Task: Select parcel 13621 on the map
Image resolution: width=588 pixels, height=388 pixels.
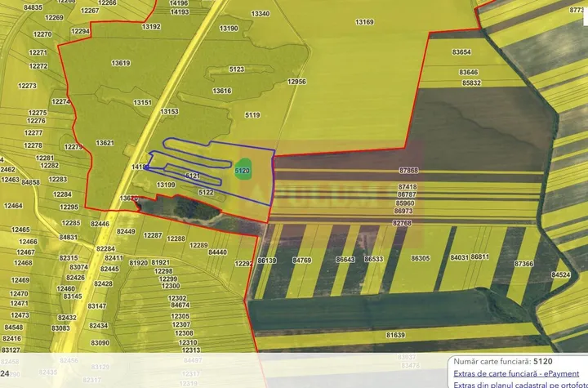Action: [105, 143]
